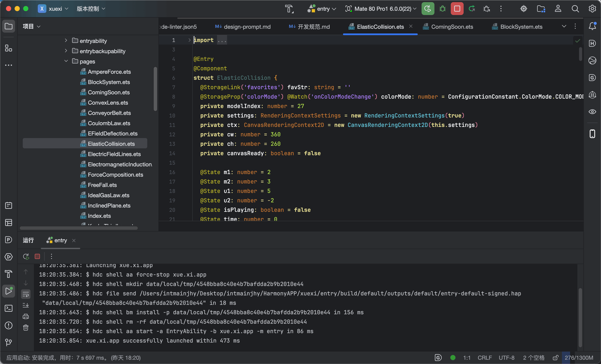Expand the entryability folder
The image size is (601, 364).
66,41
